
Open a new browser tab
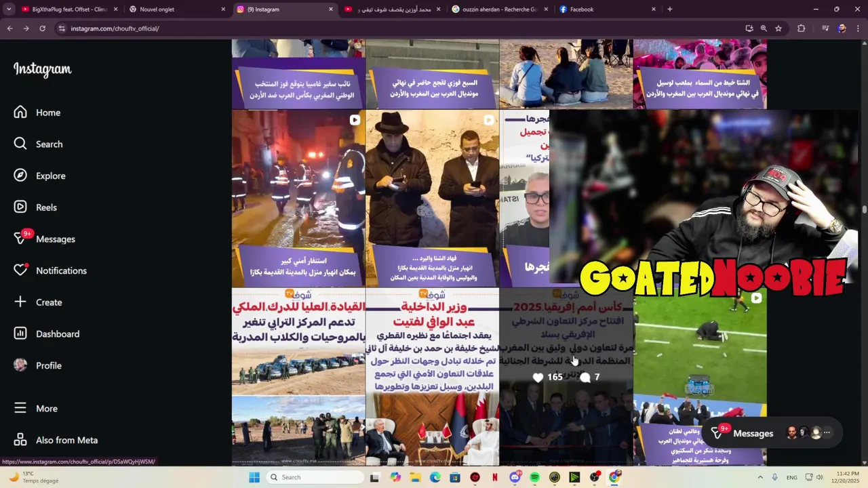click(670, 9)
